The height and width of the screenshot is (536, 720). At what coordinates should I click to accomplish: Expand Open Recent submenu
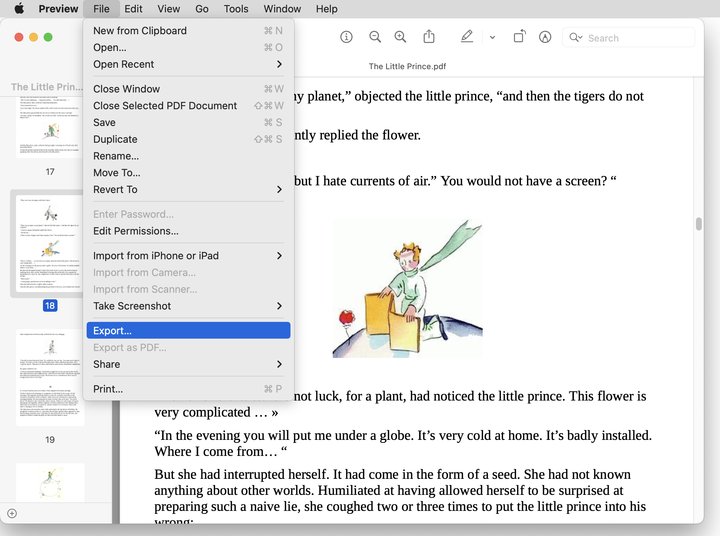pos(279,64)
